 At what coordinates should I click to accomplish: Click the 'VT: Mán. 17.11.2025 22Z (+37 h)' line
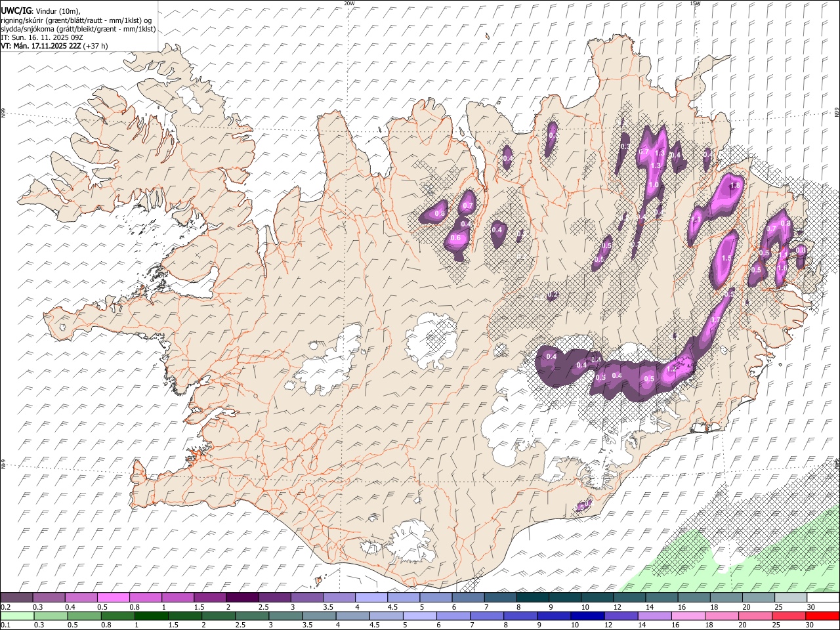coord(54,46)
